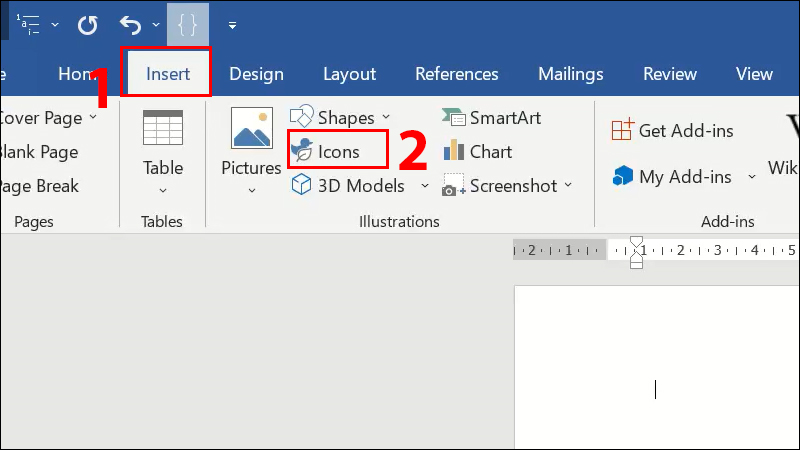The height and width of the screenshot is (450, 800).
Task: Click the first line indent marker on ruler
Action: [636, 243]
